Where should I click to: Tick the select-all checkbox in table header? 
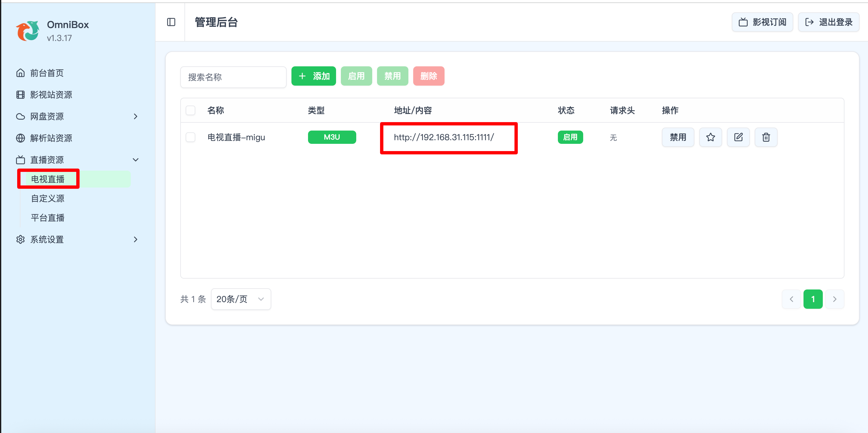click(x=190, y=111)
